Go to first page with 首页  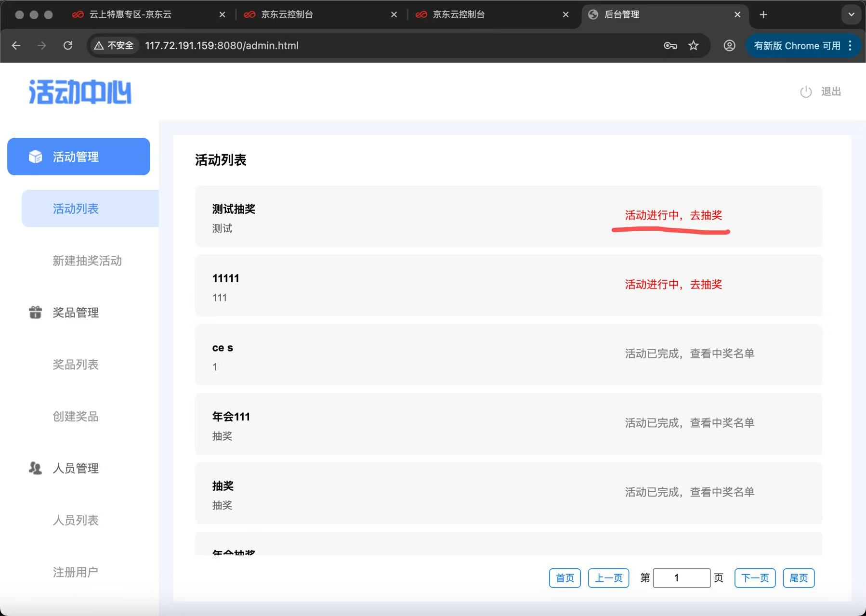[565, 578]
